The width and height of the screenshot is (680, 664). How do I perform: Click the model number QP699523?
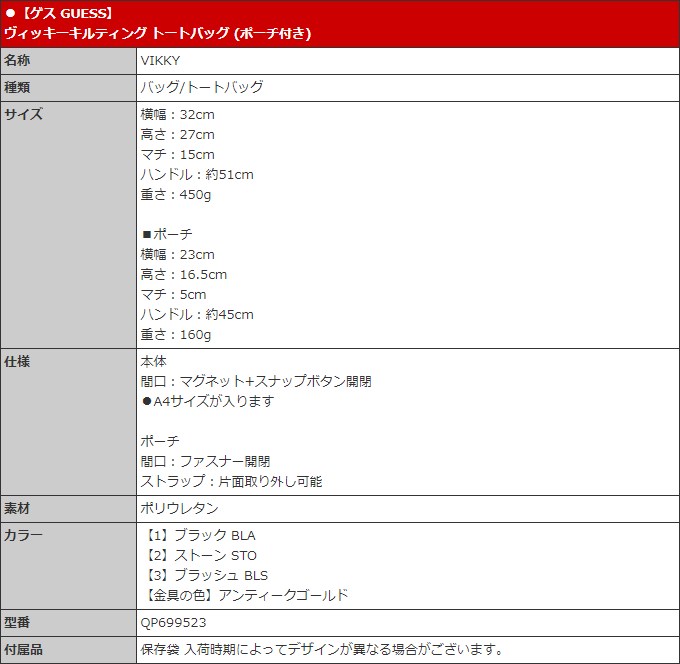tap(173, 623)
